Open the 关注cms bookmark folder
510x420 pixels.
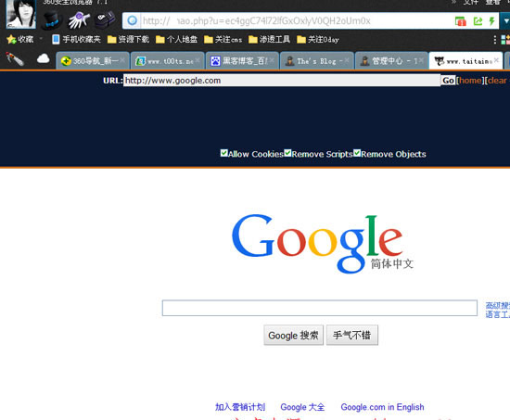coord(223,39)
